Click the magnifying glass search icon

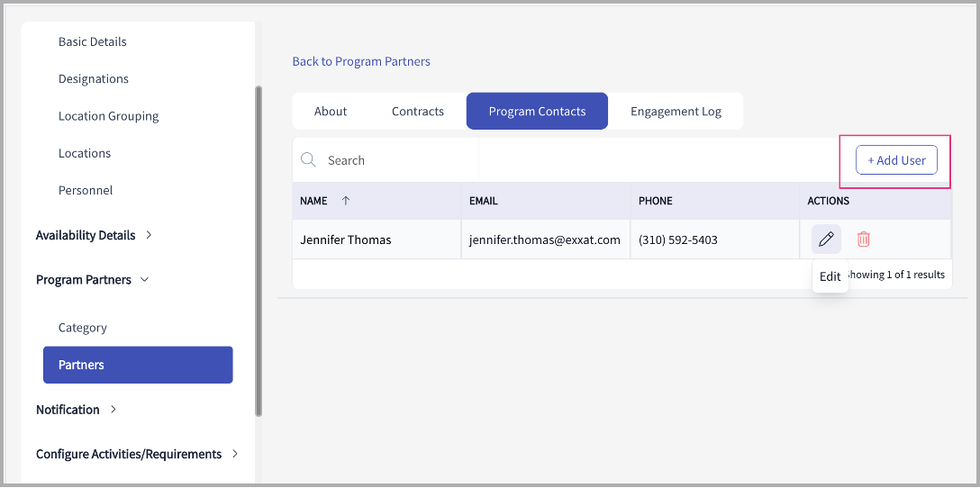[x=308, y=160]
